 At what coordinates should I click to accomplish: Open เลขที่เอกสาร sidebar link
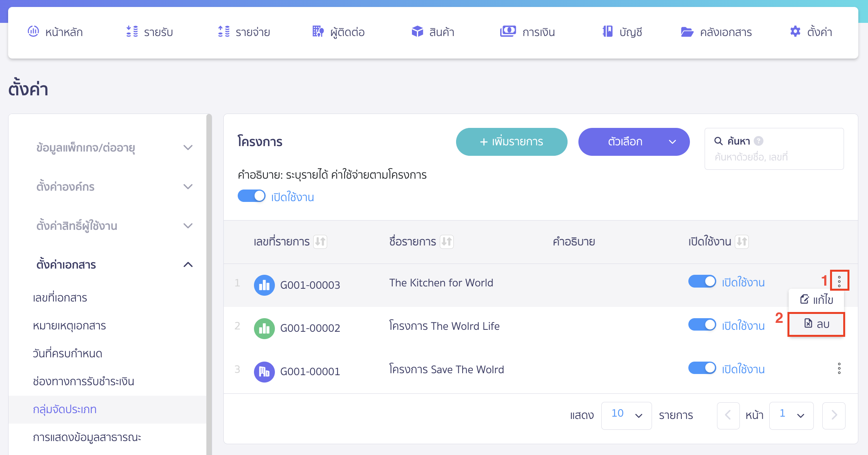(x=60, y=298)
